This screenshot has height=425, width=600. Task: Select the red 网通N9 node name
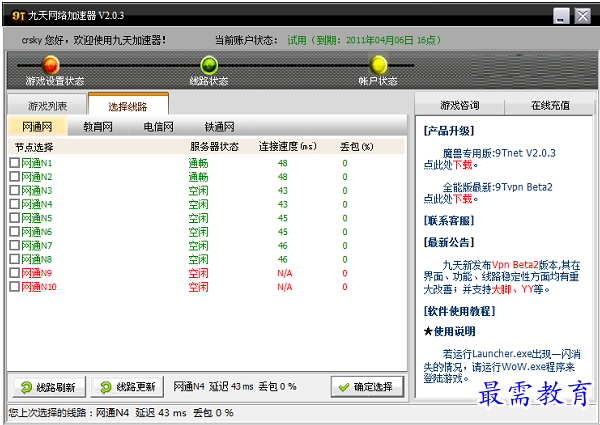click(x=37, y=273)
